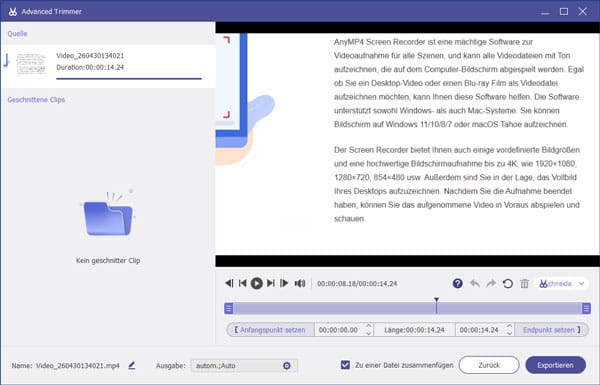Viewport: 600px width, 385px height.
Task: Click the Zurück button
Action: [x=489, y=365]
